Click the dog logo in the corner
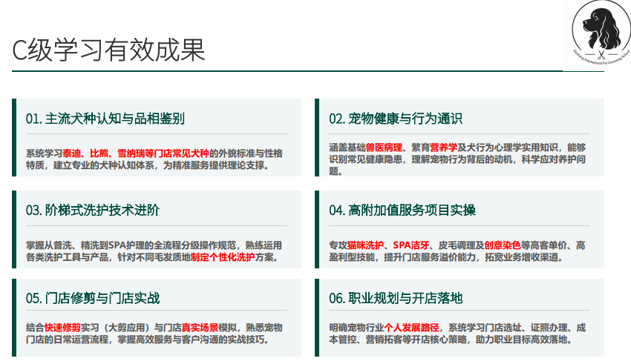 [601, 34]
